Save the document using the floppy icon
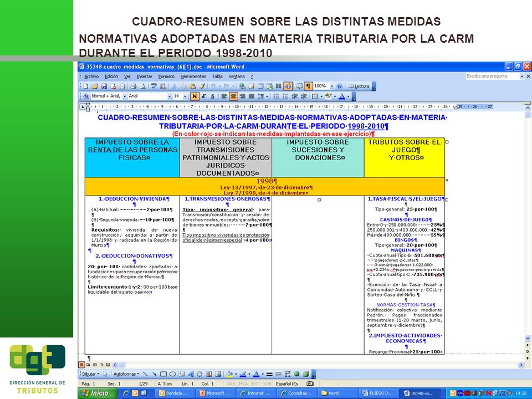Screen dimensions: 532x399 [x=104, y=86]
